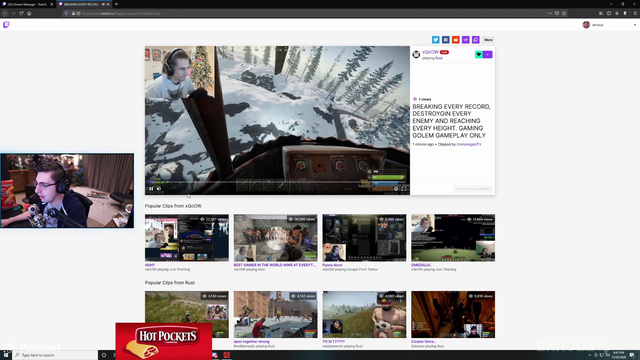Share clip on Reddit
The width and height of the screenshot is (640, 360).
pos(456,40)
